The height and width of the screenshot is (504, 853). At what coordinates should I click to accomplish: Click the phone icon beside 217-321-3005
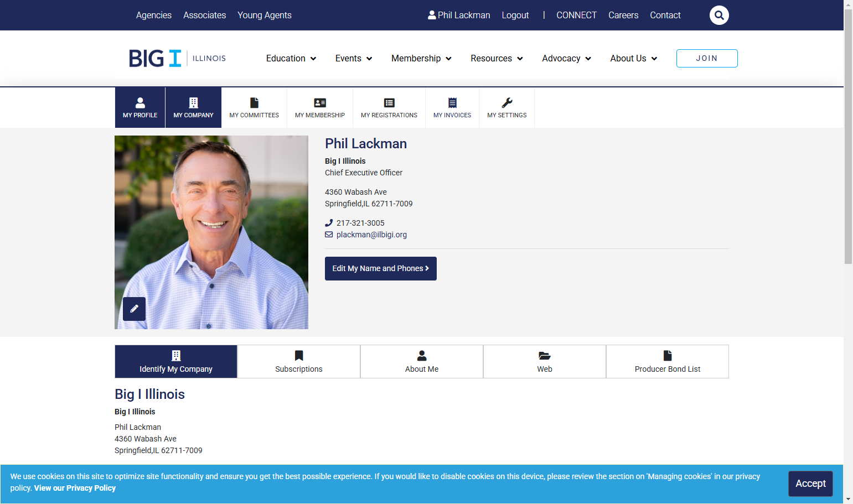[329, 223]
